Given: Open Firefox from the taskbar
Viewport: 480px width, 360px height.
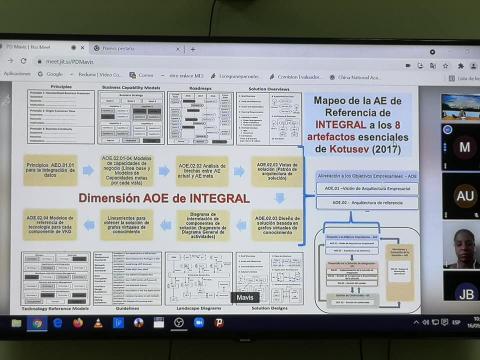Looking at the screenshot, I should [x=78, y=323].
